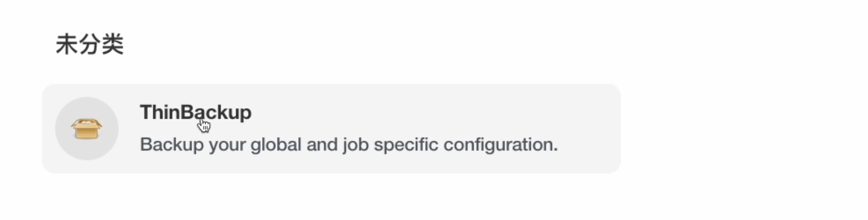Click the ThinBackup cardboard box icon
Viewport: 868px width, 220px height.
pos(87,129)
